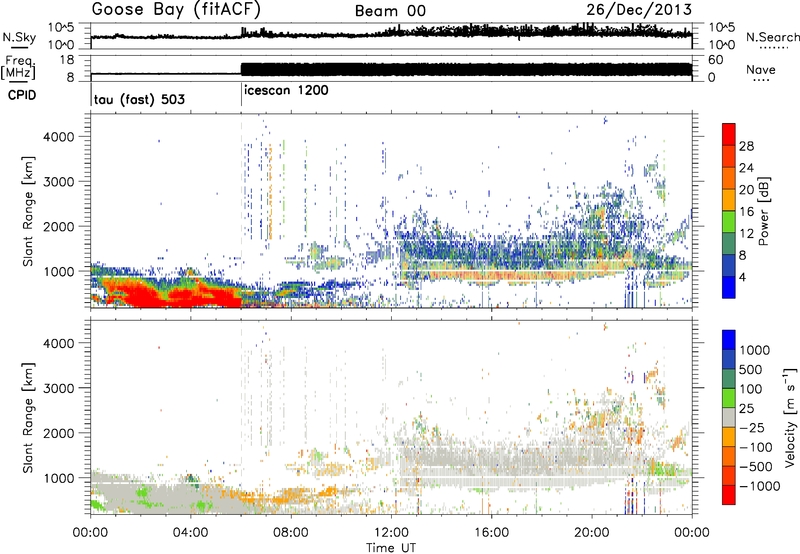Screen dimensions: 800x554
Task: Click the '08:00' time tick label
Action: 291,533
